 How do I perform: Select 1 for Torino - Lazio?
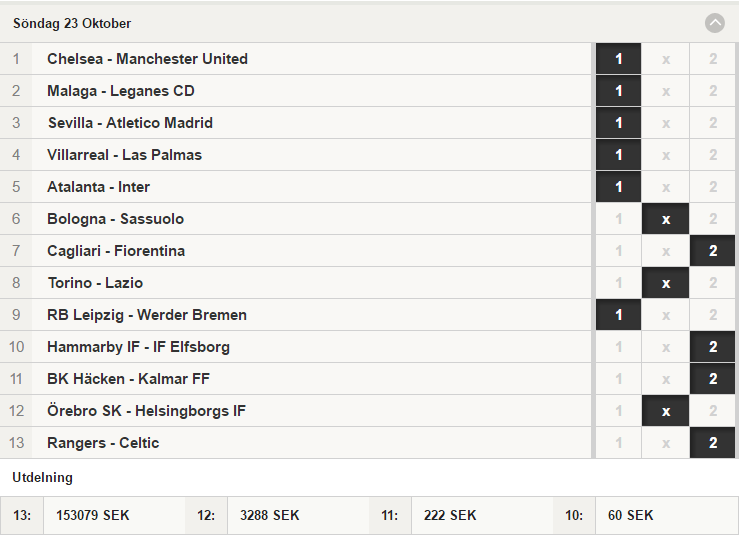coord(618,283)
